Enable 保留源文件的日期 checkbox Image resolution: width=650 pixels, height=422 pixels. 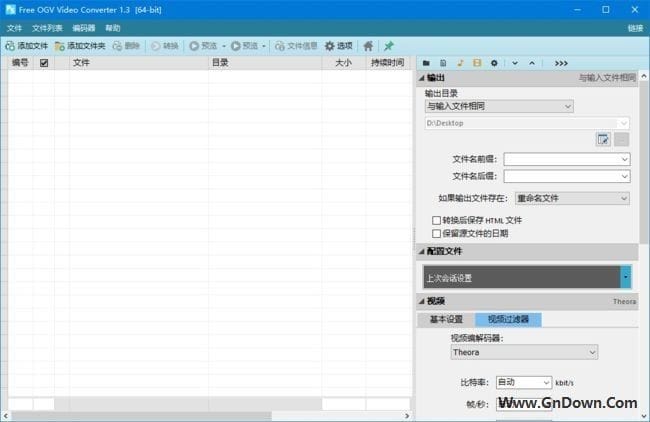coord(437,233)
